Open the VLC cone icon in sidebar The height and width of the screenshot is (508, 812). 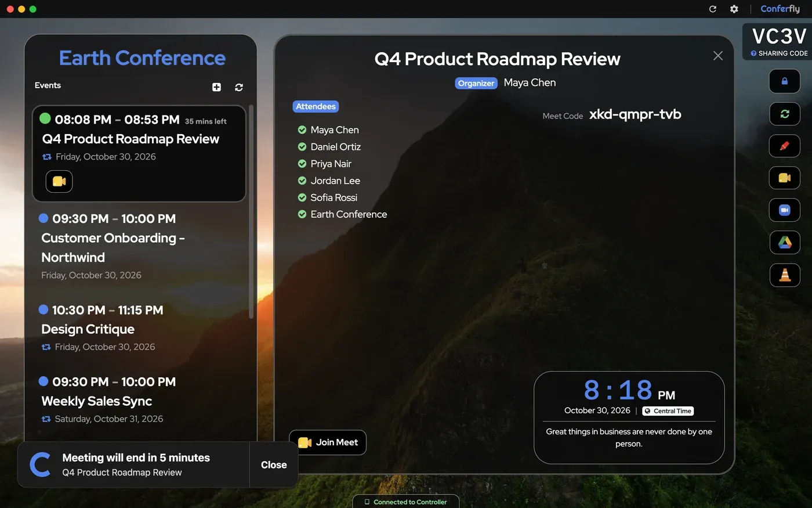(785, 275)
